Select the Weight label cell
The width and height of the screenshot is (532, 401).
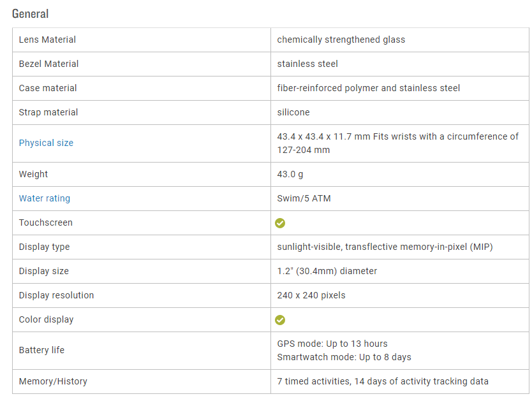33,174
